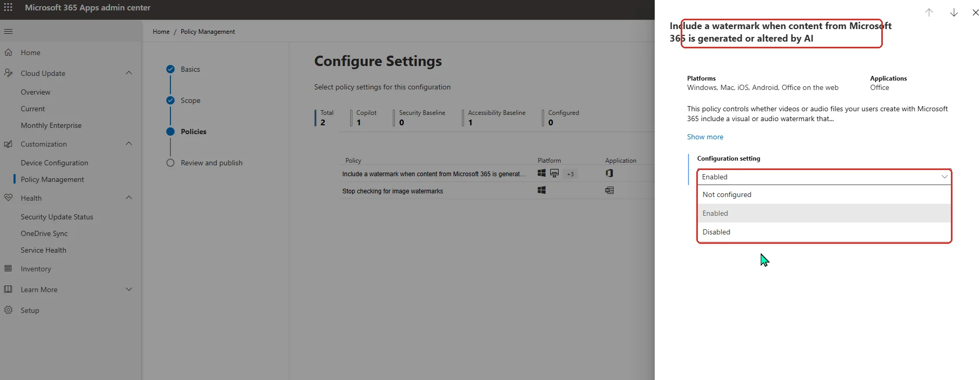This screenshot has height=380, width=980.
Task: Filter by Configured policies
Action: pos(561,117)
